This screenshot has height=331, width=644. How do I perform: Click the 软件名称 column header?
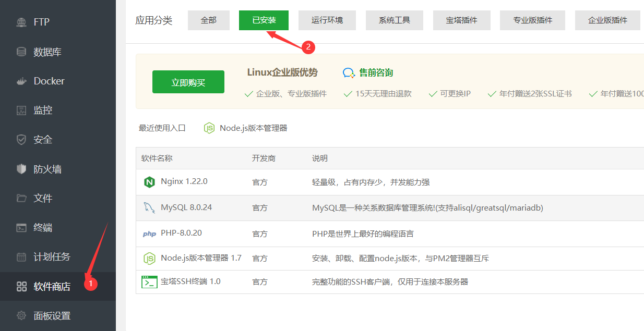coord(157,158)
